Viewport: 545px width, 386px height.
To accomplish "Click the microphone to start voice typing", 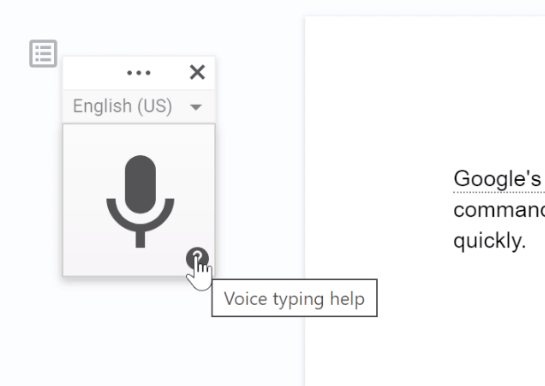I will click(x=140, y=201).
